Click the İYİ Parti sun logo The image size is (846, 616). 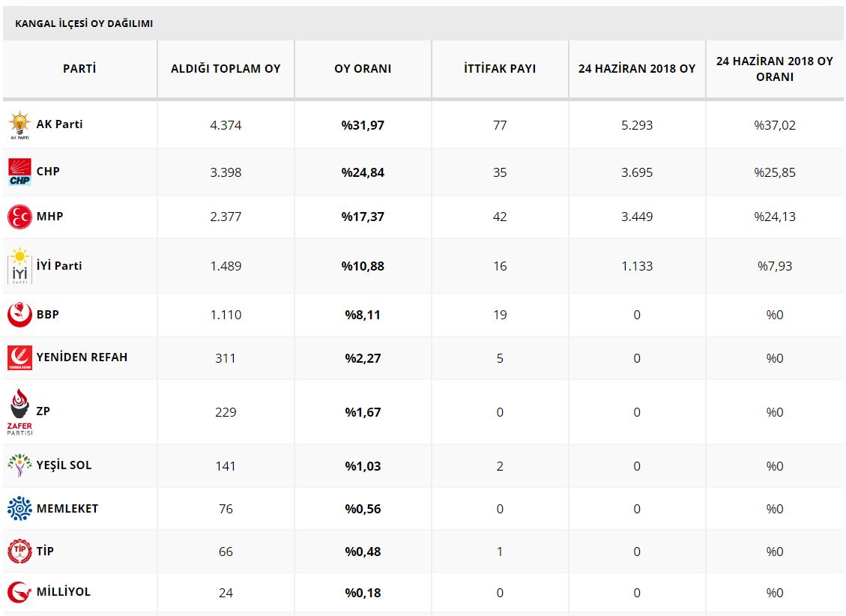click(19, 266)
